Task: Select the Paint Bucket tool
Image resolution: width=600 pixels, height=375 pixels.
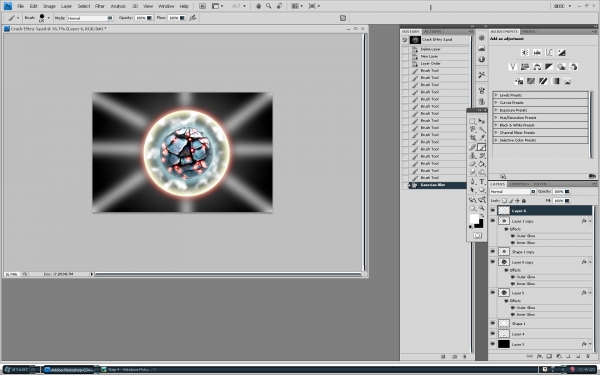Action: (x=482, y=164)
